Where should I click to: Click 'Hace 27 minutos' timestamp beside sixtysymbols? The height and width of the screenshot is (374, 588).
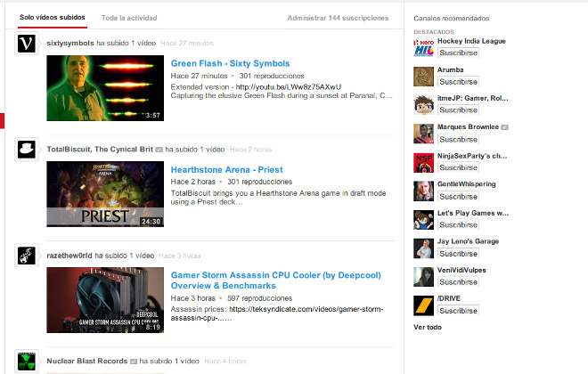187,44
